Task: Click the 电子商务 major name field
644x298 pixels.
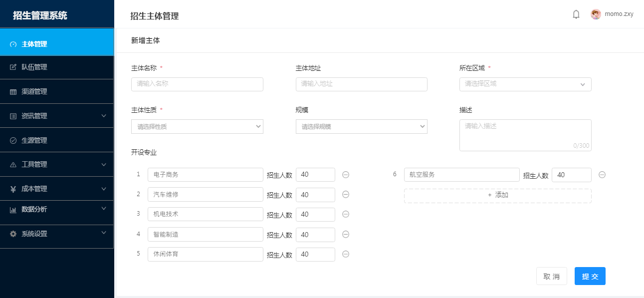Action: (x=206, y=175)
